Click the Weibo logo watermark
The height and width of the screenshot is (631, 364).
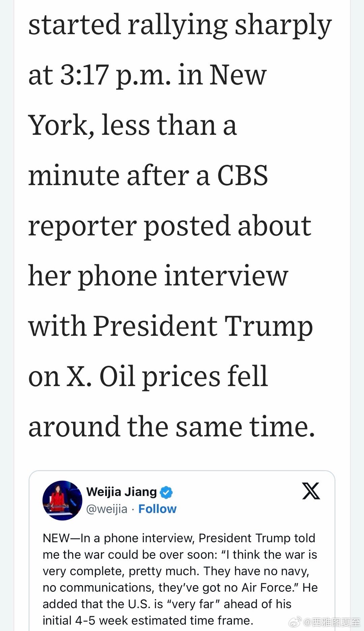pyautogui.click(x=295, y=622)
